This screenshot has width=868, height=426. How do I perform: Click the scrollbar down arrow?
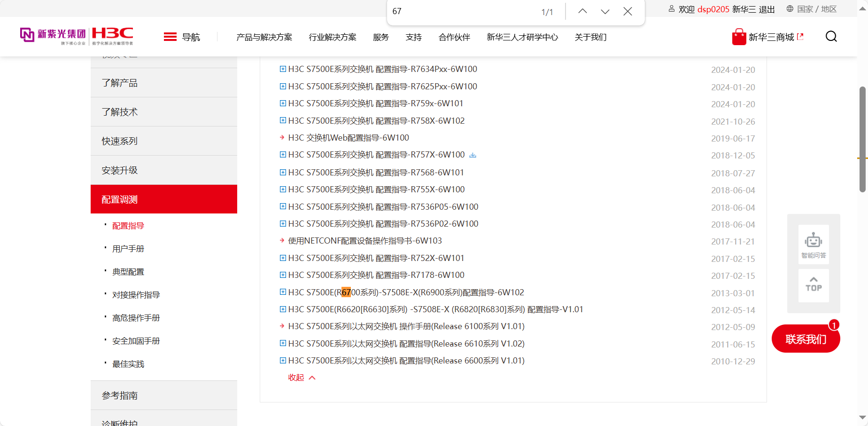pyautogui.click(x=862, y=418)
